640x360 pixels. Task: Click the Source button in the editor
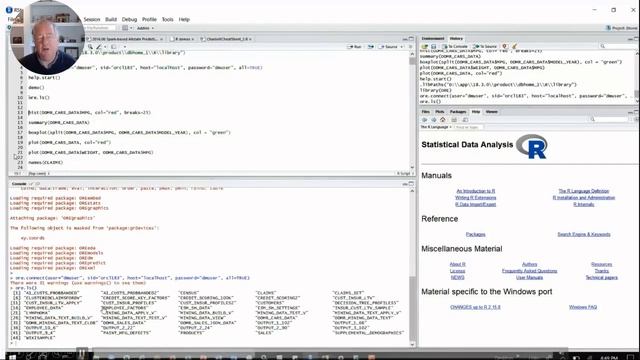[x=389, y=47]
